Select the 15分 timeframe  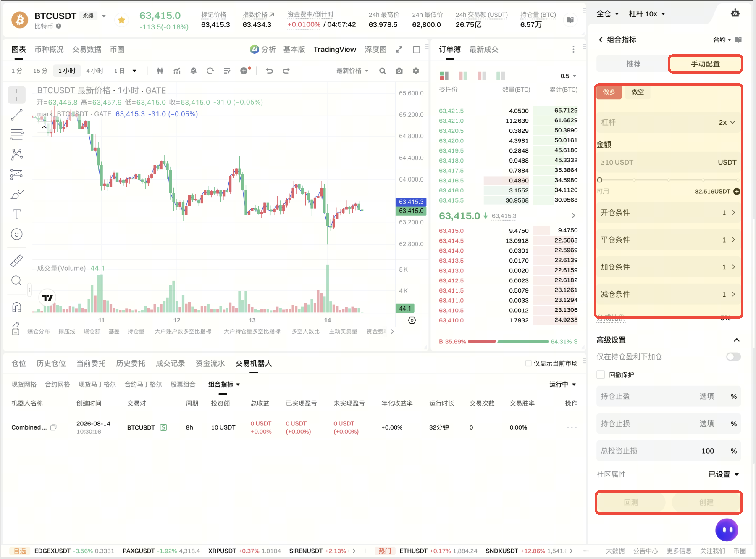(x=40, y=71)
